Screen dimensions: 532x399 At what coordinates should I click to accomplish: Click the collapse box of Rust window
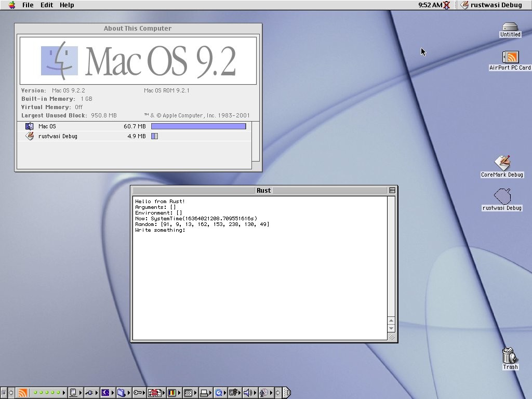pyautogui.click(x=392, y=191)
